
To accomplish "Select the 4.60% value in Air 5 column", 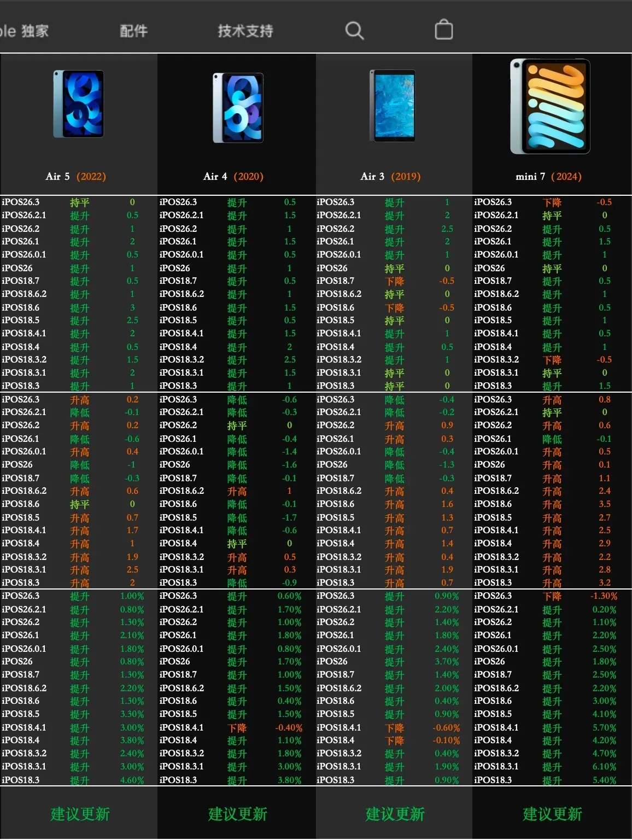I will click(x=132, y=780).
